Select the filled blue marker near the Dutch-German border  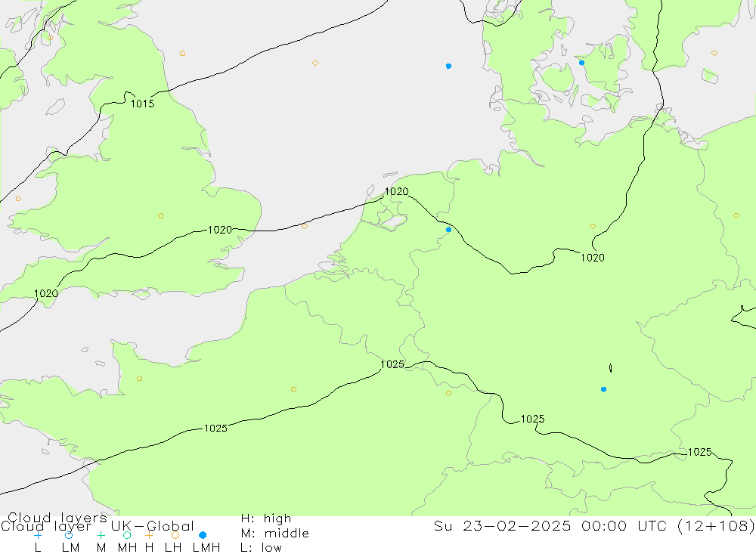448,230
